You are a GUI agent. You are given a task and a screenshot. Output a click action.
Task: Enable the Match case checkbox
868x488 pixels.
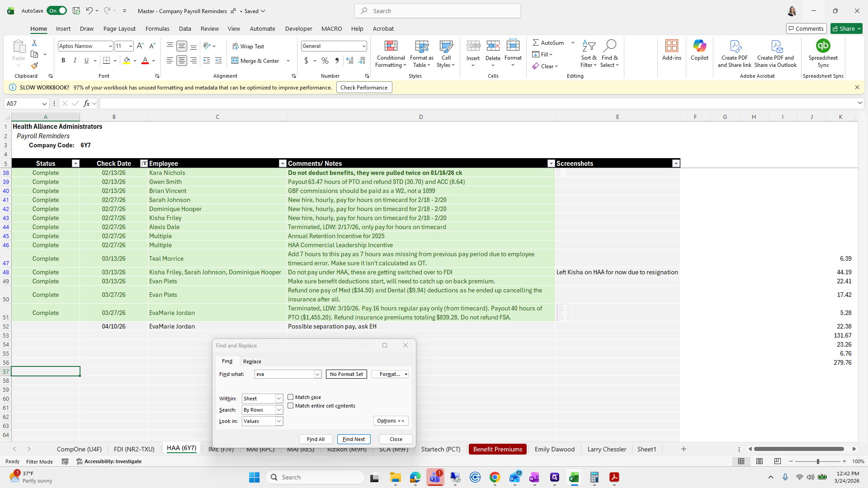[291, 397]
